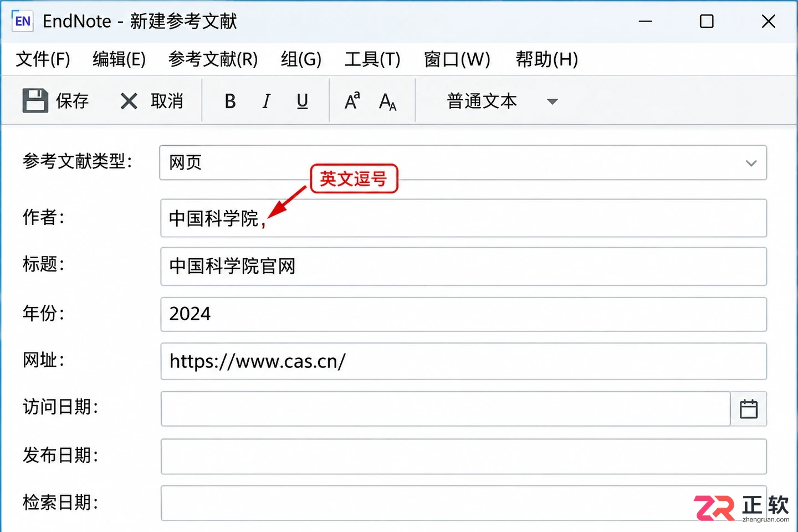Apply subscript formatting

pos(388,101)
